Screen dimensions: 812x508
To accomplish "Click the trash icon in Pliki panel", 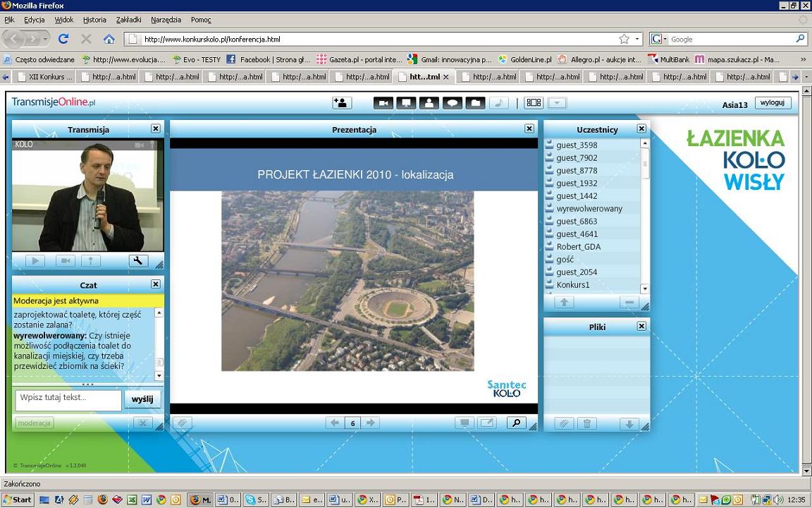I will tap(587, 423).
